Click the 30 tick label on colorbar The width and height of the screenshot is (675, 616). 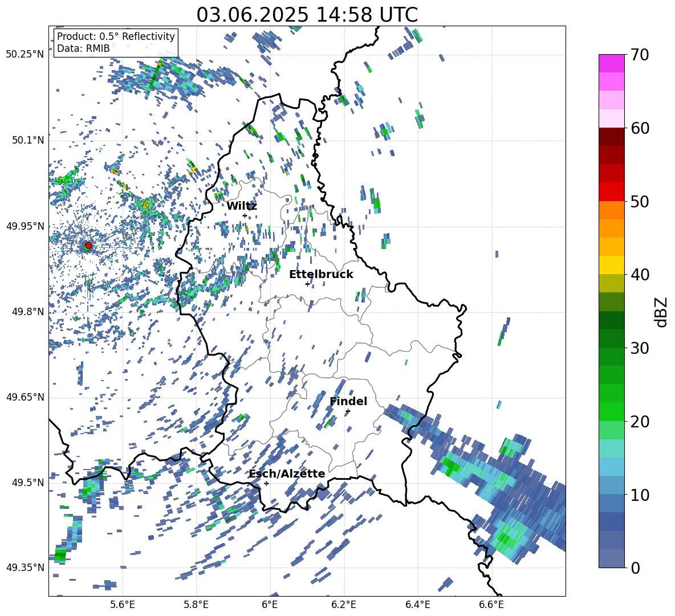640,348
